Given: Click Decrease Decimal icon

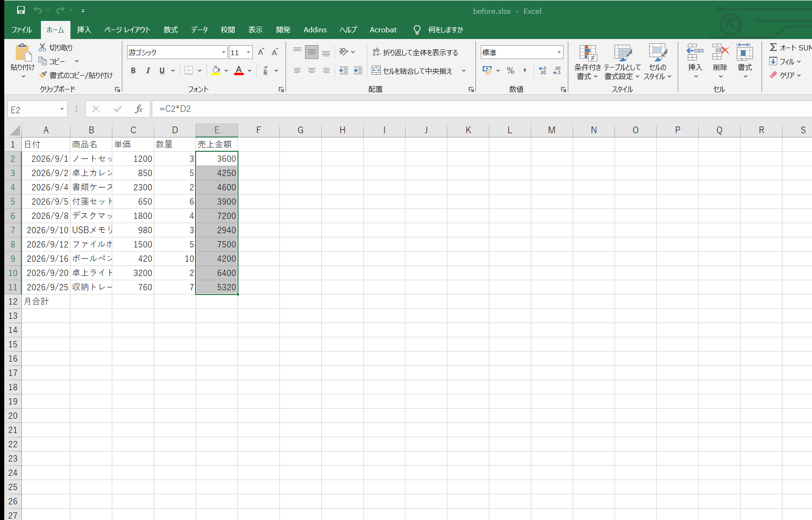Looking at the screenshot, I should [557, 70].
